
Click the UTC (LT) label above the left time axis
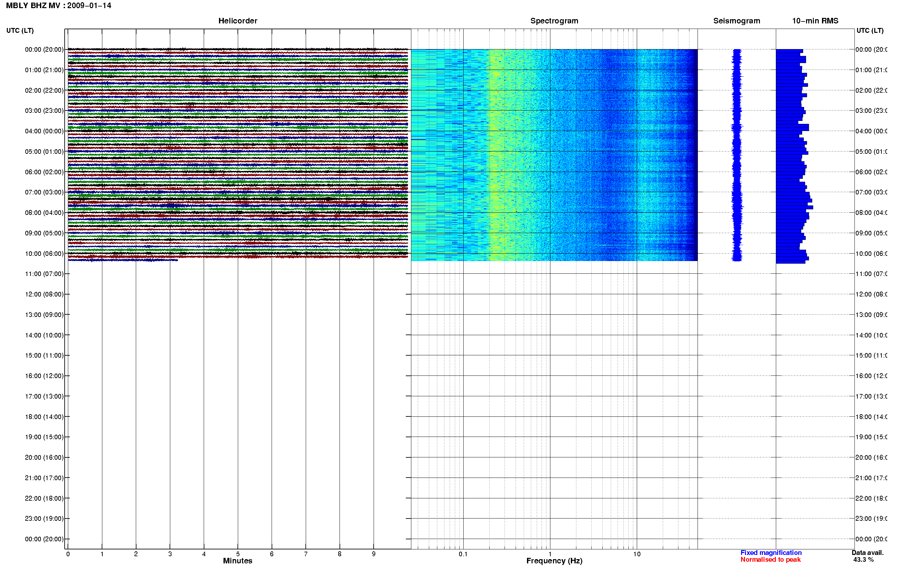point(20,31)
